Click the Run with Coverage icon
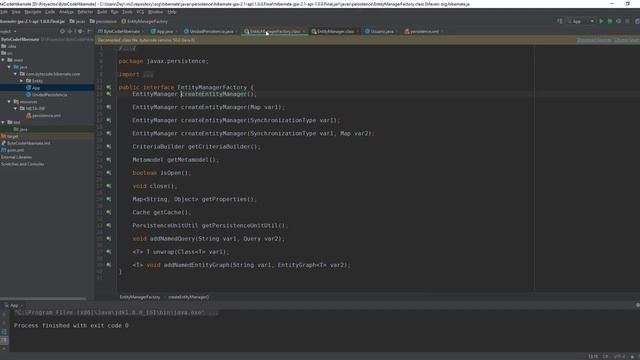Screen dimensions: 640x360 pos(619,21)
